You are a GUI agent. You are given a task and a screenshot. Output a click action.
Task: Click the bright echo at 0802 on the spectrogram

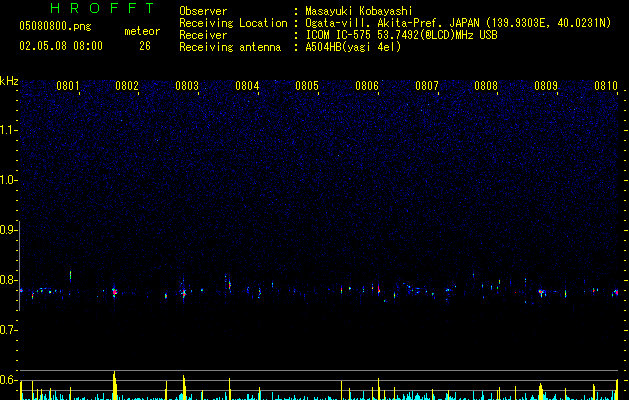point(114,292)
